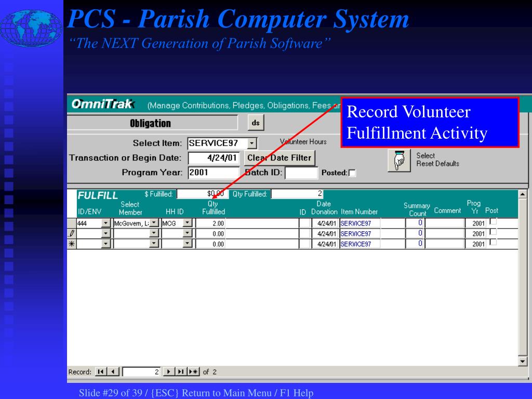Screen dimensions: 532x399
Task: Click the 4/24/01 donation date in the McGovern row
Action: [325, 223]
